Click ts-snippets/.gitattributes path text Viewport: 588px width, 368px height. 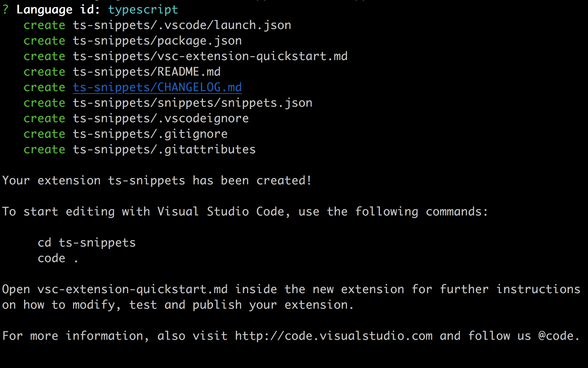tap(164, 149)
